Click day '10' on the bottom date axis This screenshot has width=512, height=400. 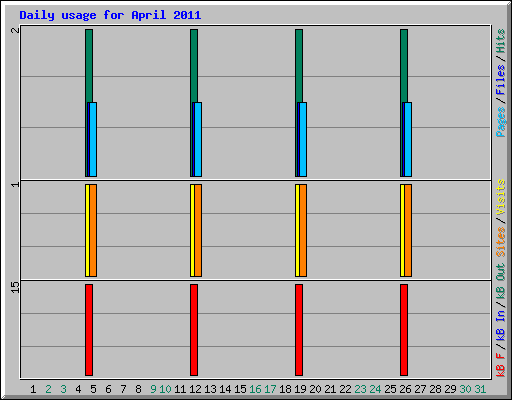pos(165,389)
